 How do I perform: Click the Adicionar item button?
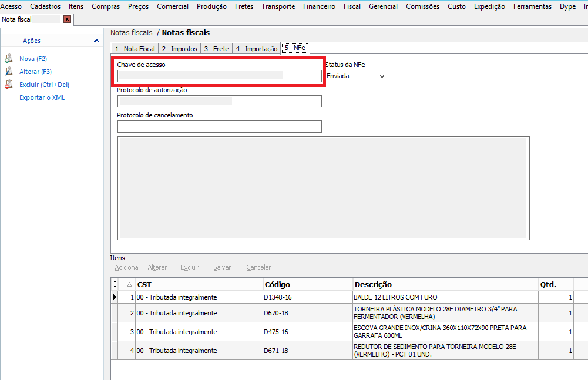[127, 267]
